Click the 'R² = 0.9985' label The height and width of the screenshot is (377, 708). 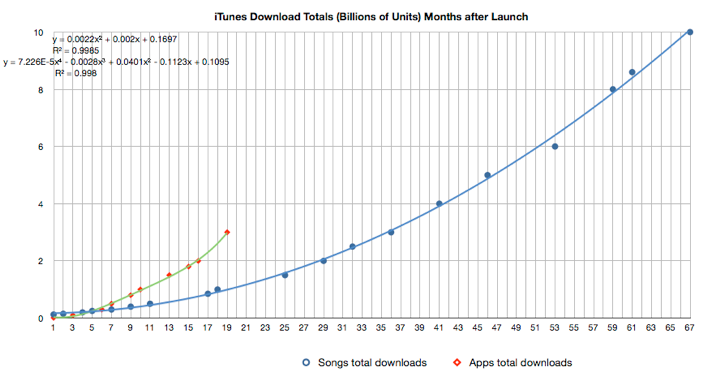click(x=76, y=51)
